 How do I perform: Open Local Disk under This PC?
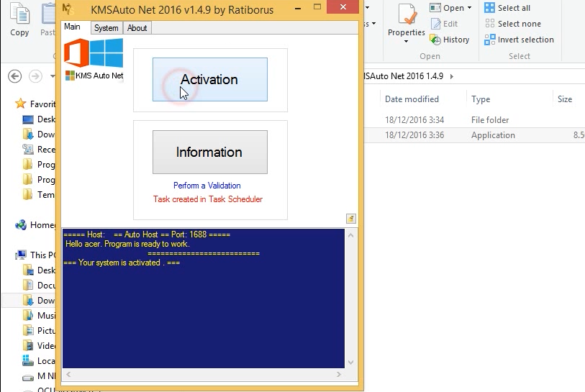coord(39,361)
